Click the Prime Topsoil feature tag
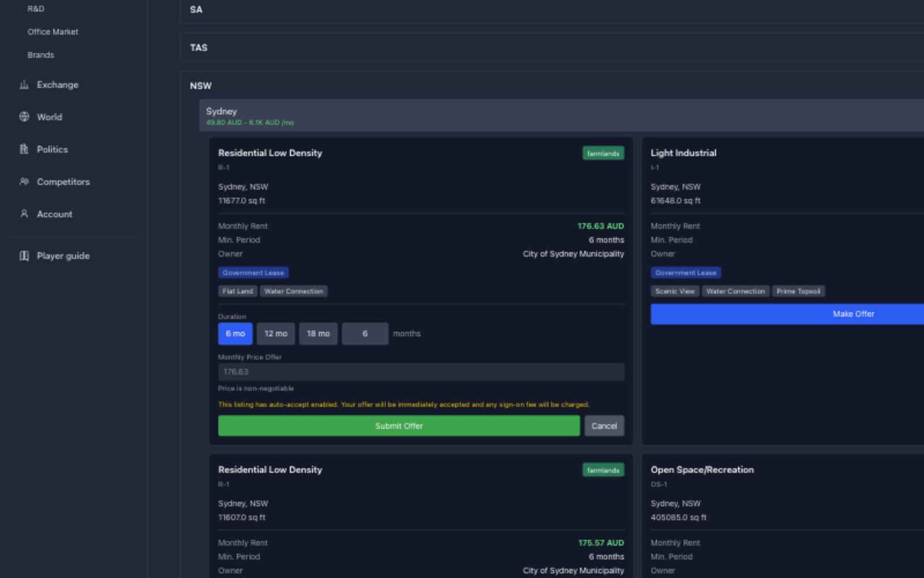924x578 pixels. [x=798, y=291]
